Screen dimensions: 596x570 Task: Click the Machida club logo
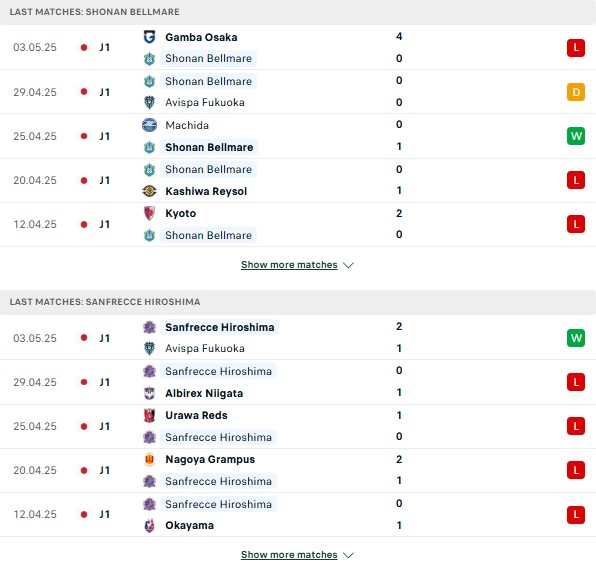[x=149, y=125]
